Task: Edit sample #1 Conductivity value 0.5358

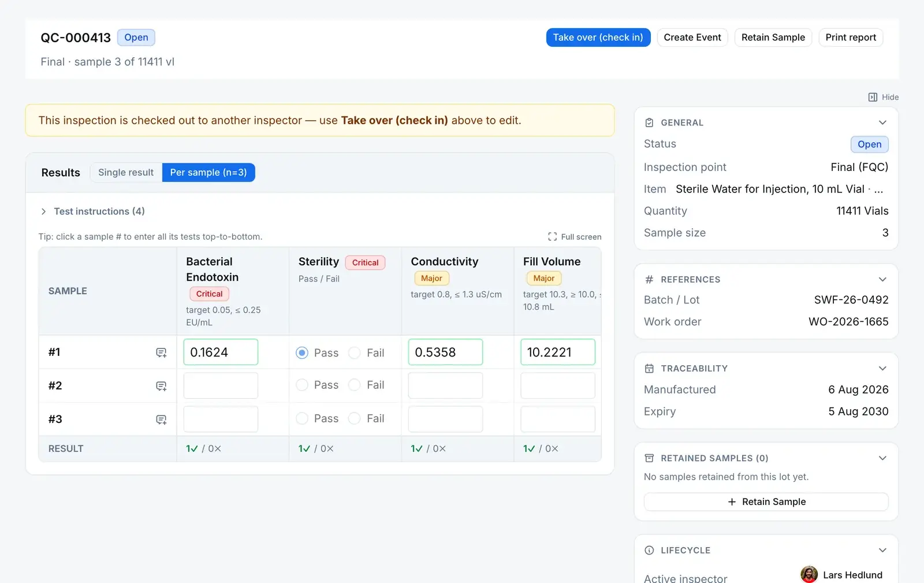Action: pos(445,352)
